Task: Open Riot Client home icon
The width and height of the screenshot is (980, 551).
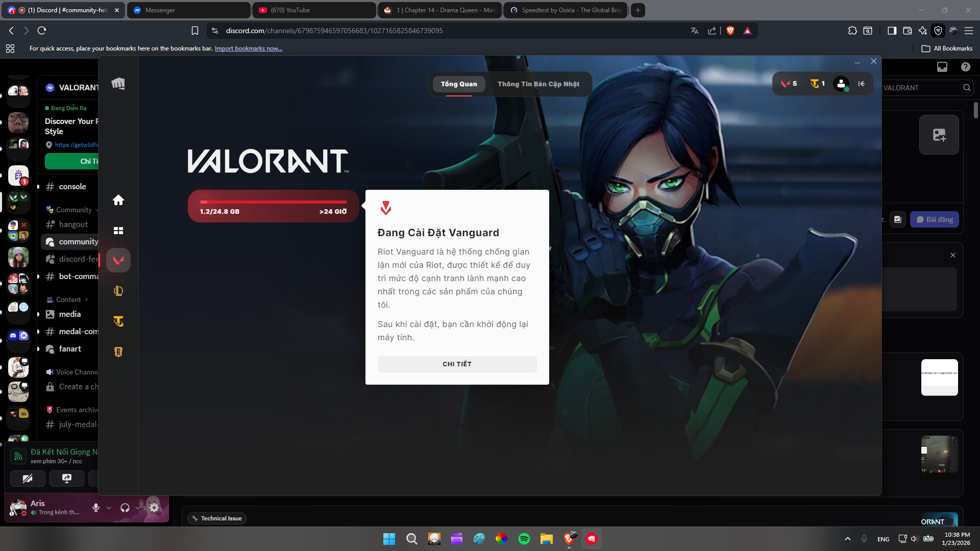Action: [x=118, y=200]
